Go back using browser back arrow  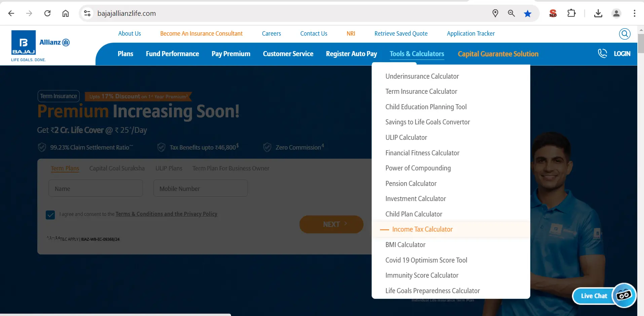tap(11, 13)
